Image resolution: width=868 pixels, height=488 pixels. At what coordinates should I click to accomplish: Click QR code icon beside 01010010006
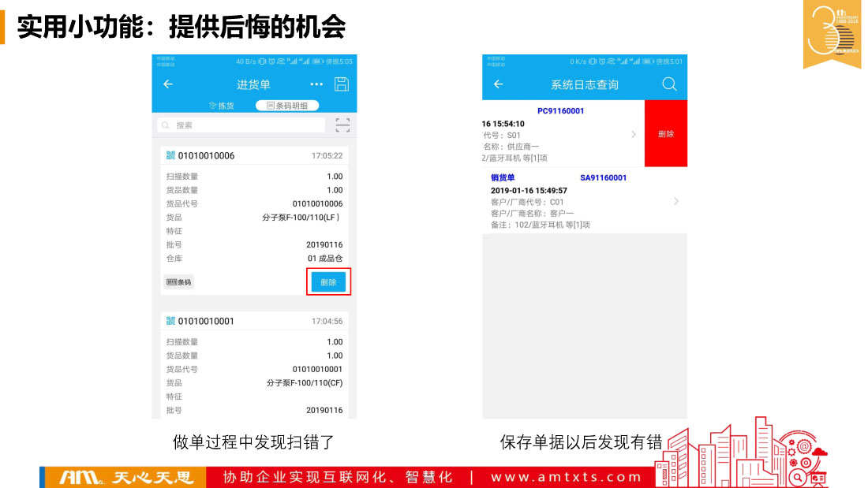click(x=170, y=155)
